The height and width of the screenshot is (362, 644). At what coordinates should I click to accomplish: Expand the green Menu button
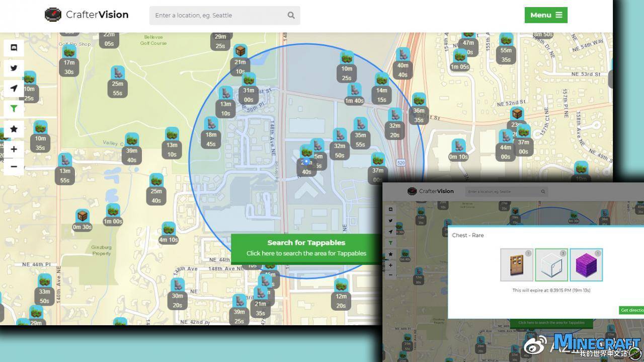[x=545, y=15]
